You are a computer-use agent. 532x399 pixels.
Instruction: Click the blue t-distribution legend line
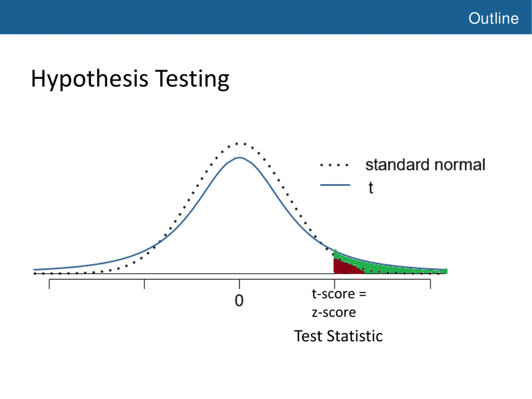(335, 185)
